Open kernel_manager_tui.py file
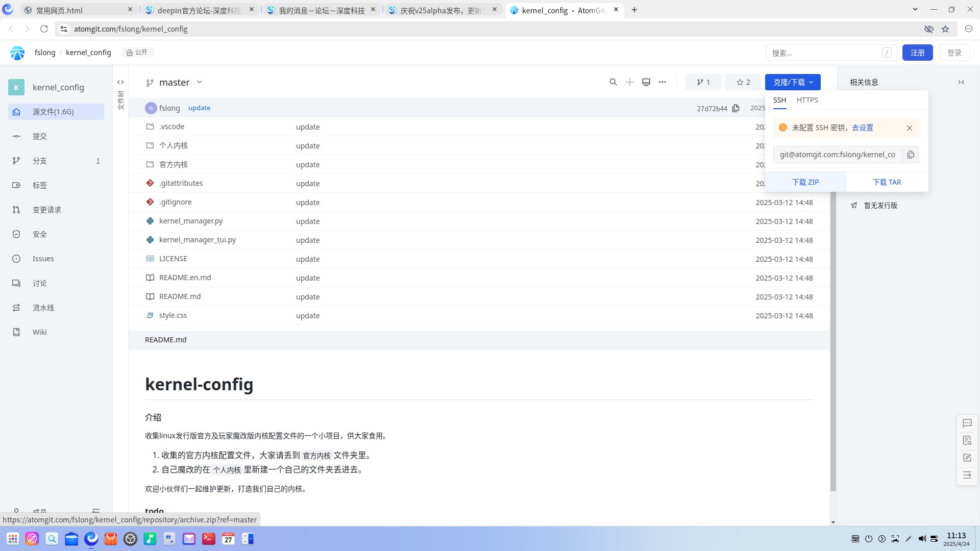This screenshot has width=980, height=551. coord(198,240)
